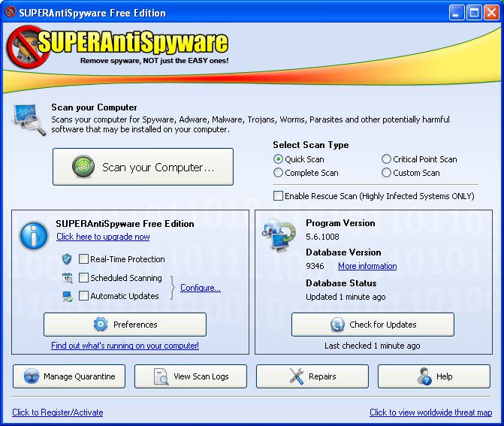Click the blue info icon beside Free Edition
The image size is (504, 426).
point(33,235)
